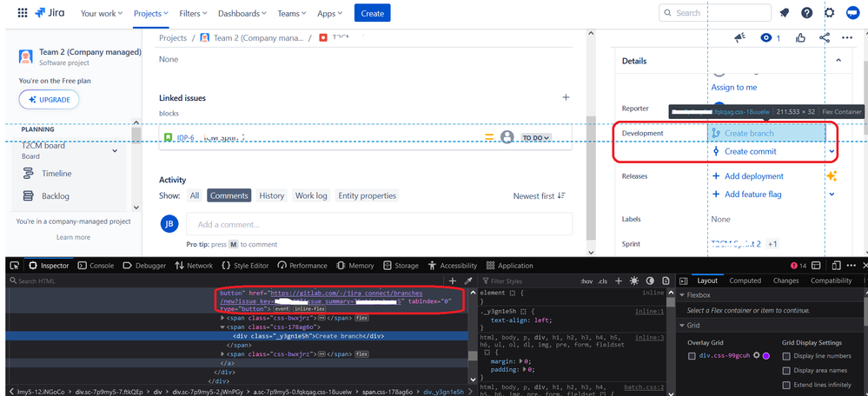This screenshot has width=868, height=396.
Task: Open the notifications bell
Action: coord(785,13)
